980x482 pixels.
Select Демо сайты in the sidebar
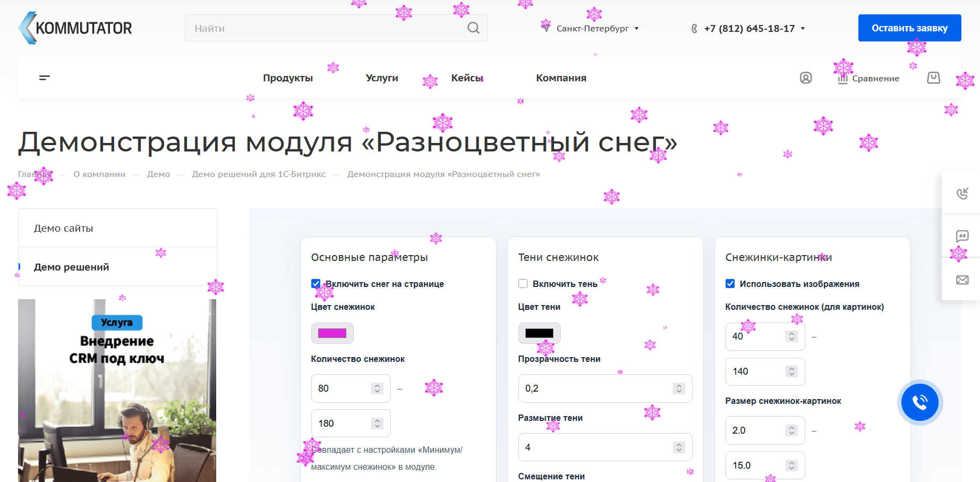pos(117,228)
